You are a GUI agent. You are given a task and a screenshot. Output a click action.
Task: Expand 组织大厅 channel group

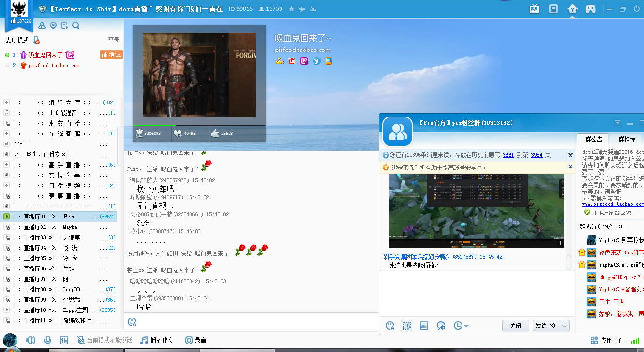7,102
